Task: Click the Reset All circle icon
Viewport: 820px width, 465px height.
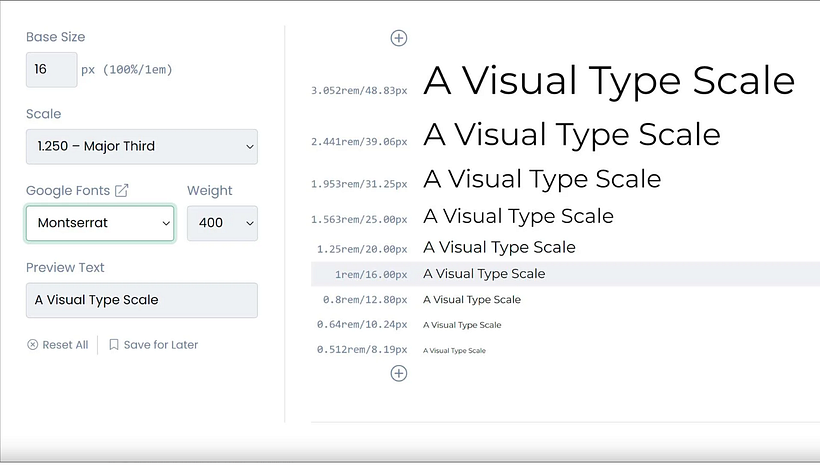Action: pos(32,345)
